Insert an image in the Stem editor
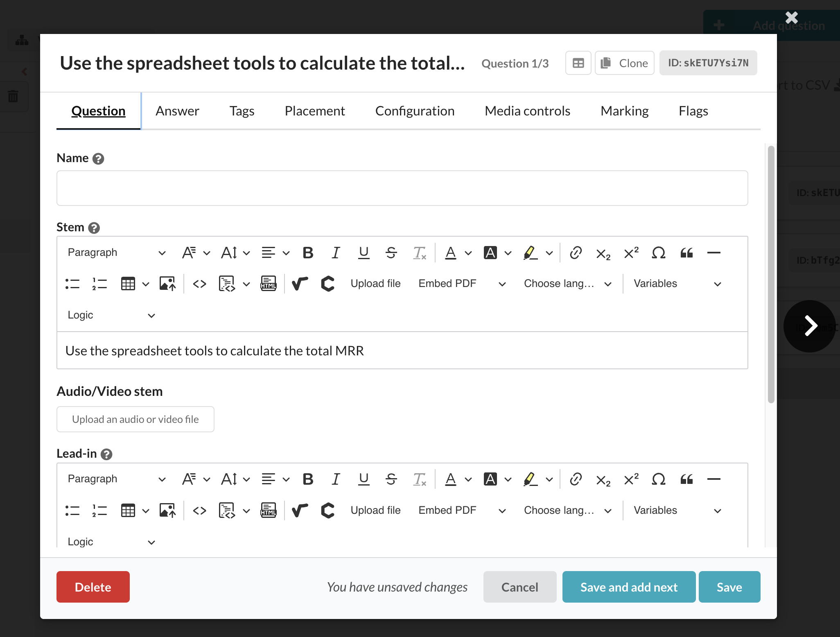This screenshot has height=637, width=840. click(x=167, y=284)
